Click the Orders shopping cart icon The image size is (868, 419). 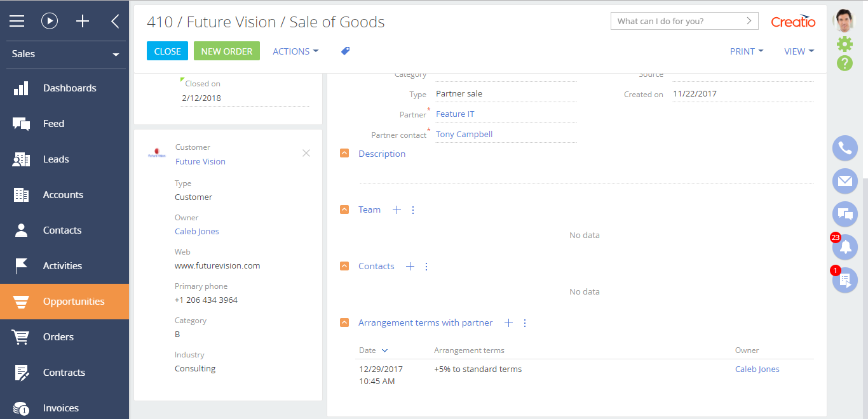pos(21,337)
